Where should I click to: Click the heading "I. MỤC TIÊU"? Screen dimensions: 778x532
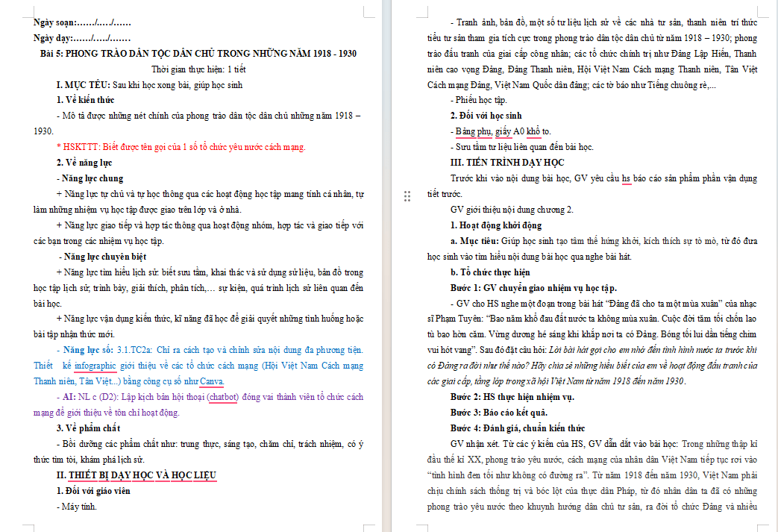point(83,85)
